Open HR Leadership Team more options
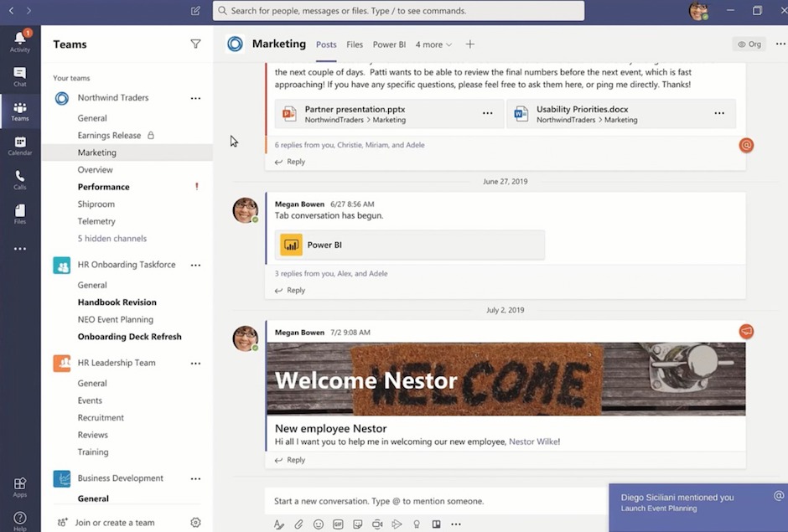Screen dimensions: 788x532 point(195,364)
